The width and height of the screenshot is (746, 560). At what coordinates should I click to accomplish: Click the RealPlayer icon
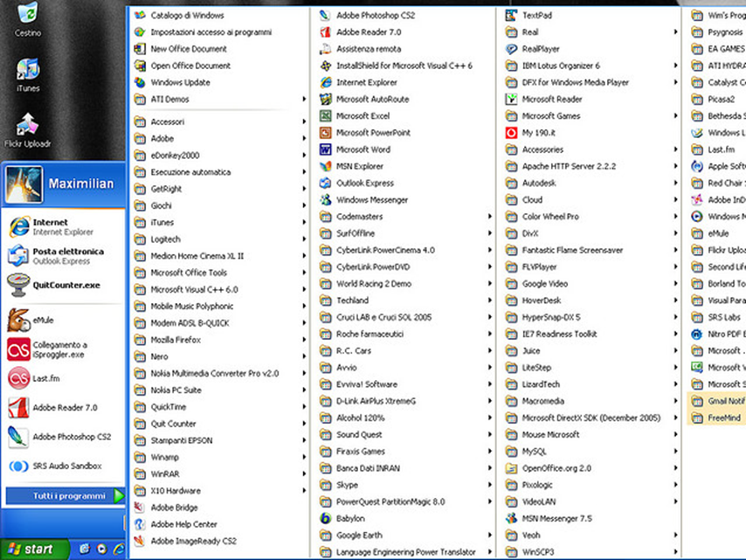[x=511, y=49]
